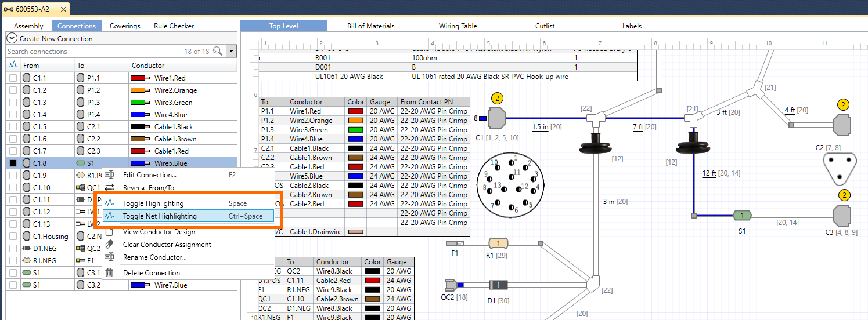The width and height of the screenshot is (868, 320).
Task: Click the Clear Conductor Assignment eraser icon
Action: pos(109,244)
